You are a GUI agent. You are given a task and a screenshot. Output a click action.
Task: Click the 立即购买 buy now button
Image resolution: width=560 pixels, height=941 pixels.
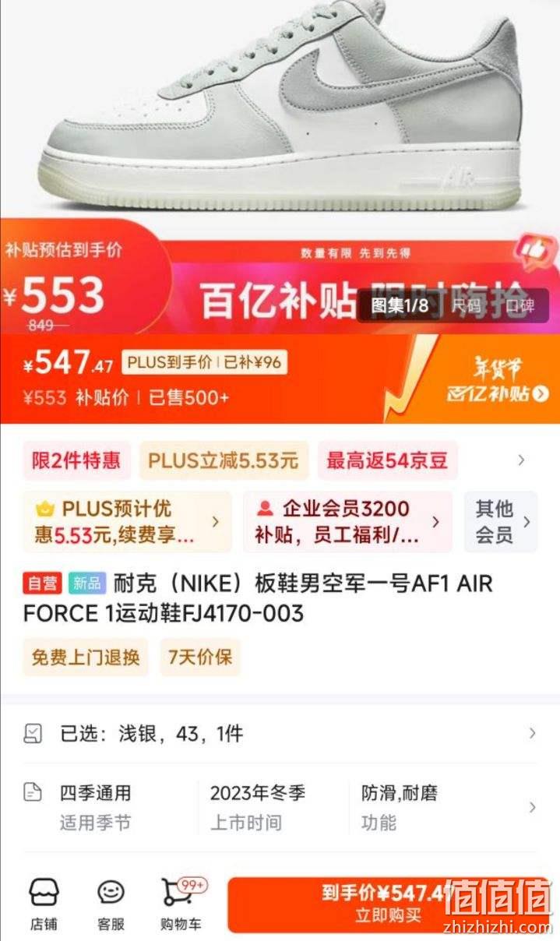tap(388, 904)
